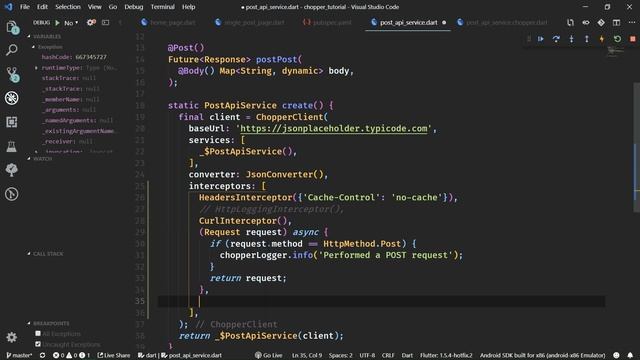Viewport: 640px width, 360px height.
Task: Open the Source Control view icon
Action: coord(12,74)
